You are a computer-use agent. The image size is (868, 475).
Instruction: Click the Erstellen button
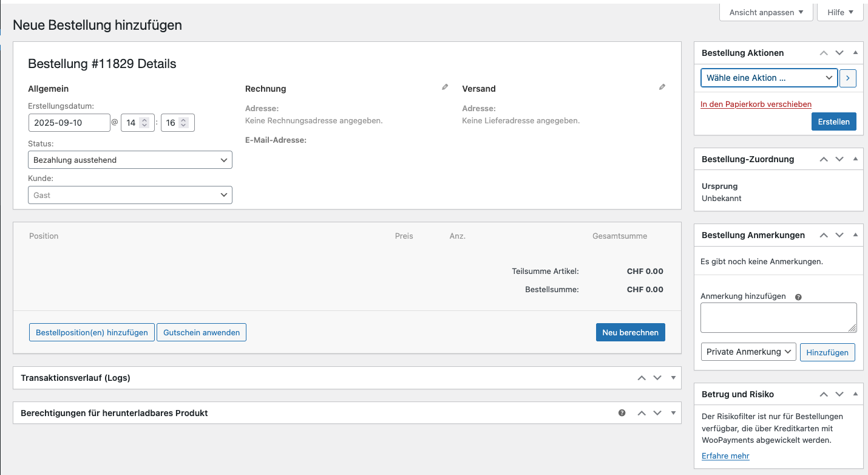(833, 121)
